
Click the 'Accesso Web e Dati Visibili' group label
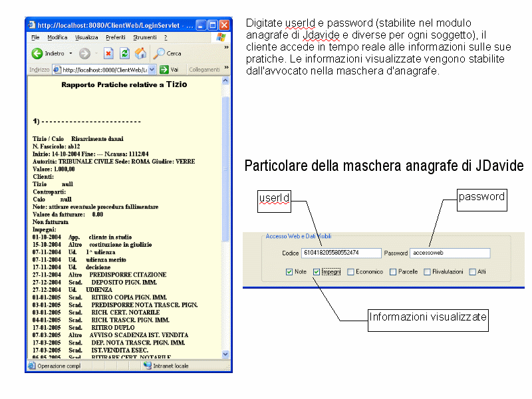299,236
